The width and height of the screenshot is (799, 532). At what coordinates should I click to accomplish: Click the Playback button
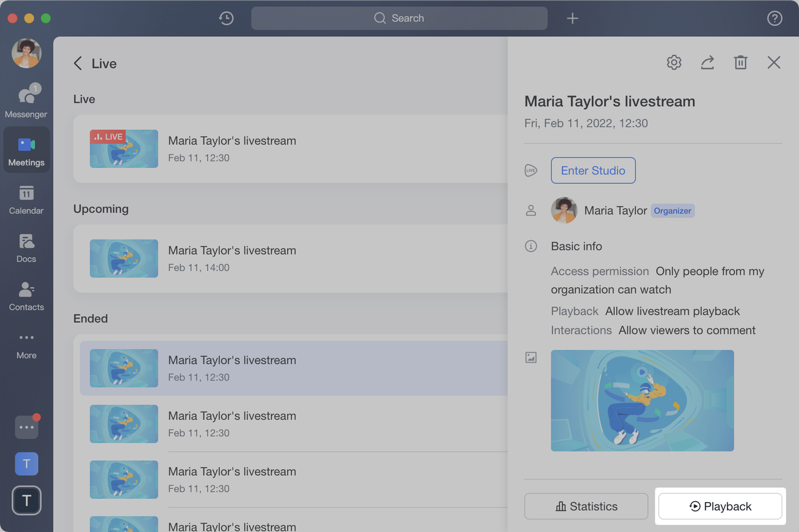pos(720,506)
